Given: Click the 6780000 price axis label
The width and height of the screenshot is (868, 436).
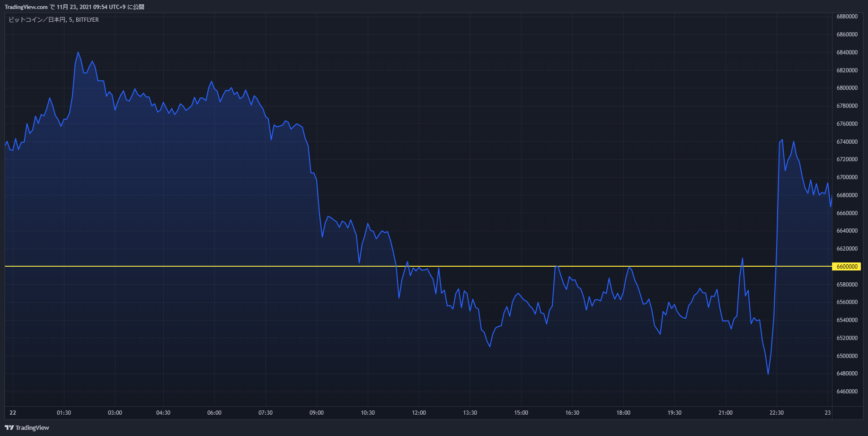Looking at the screenshot, I should 847,106.
